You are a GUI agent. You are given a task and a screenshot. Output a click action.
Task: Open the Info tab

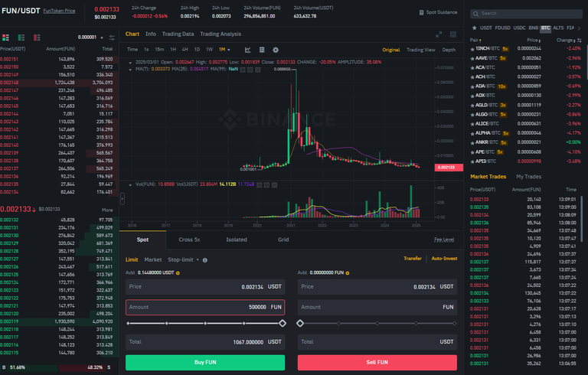point(151,34)
